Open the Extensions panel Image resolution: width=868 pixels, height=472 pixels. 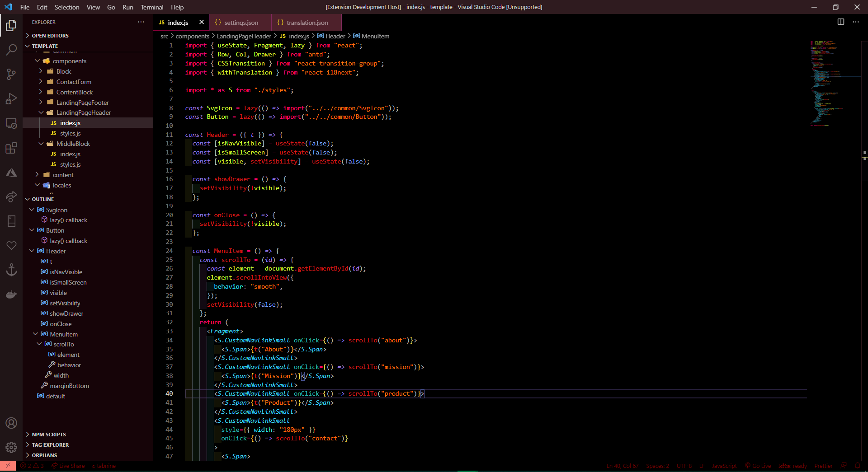point(11,148)
